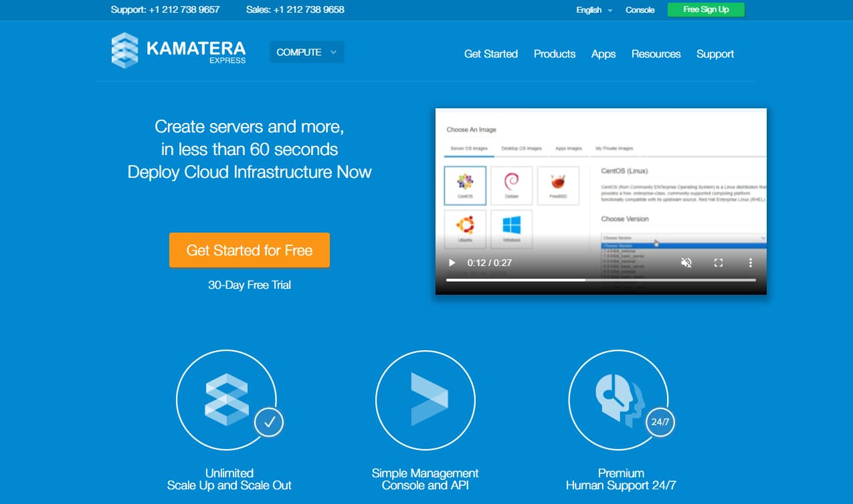Expand the COMPUTE dropdown
Viewport: 853px width, 504px height.
pyautogui.click(x=306, y=52)
